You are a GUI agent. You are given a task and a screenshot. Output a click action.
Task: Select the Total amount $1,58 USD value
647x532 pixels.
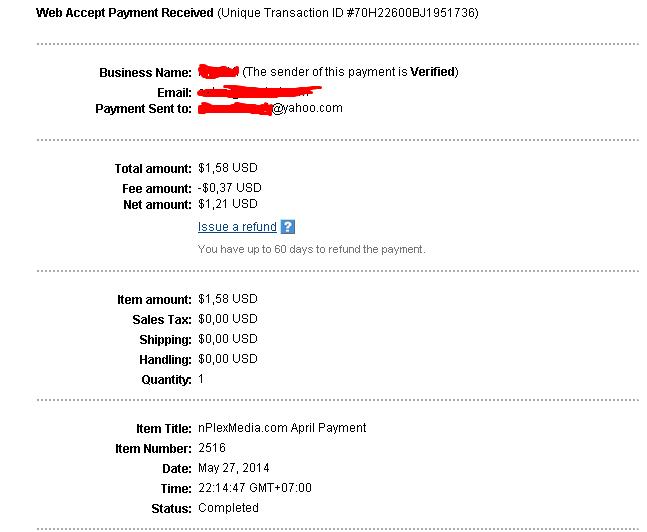click(228, 168)
